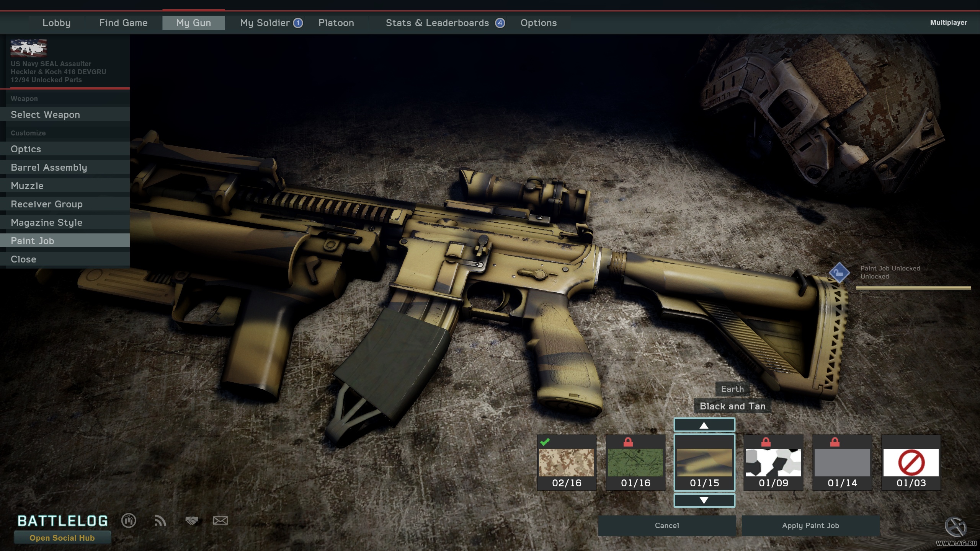The image size is (980, 551).
Task: Open Stats & Leaderboards
Action: [437, 23]
